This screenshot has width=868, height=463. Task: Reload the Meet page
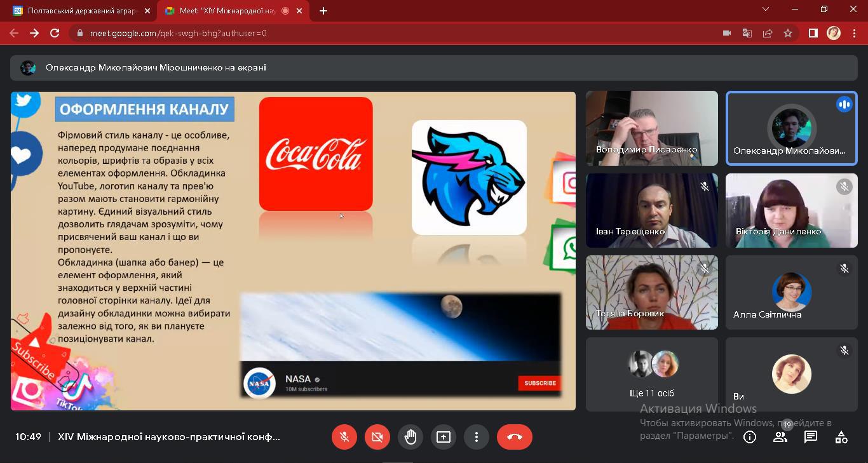[x=55, y=33]
